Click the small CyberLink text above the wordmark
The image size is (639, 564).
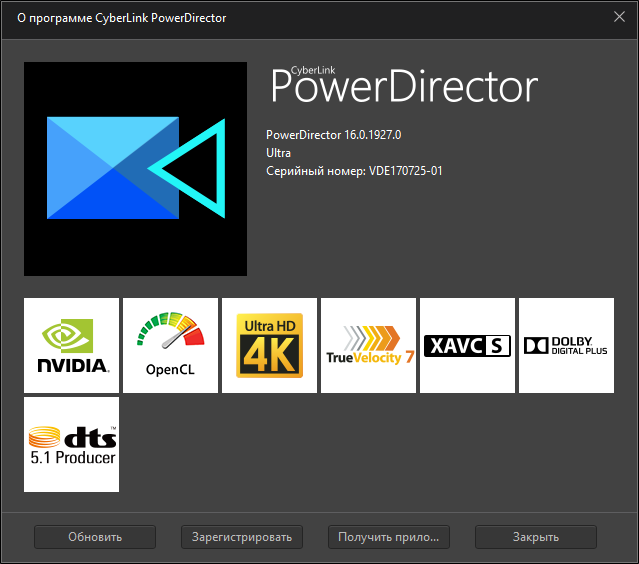[x=314, y=71]
